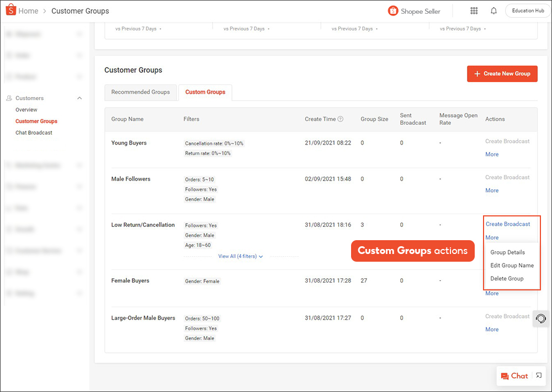Expand the chat window using corner icon
The width and height of the screenshot is (552, 392).
coord(539,376)
